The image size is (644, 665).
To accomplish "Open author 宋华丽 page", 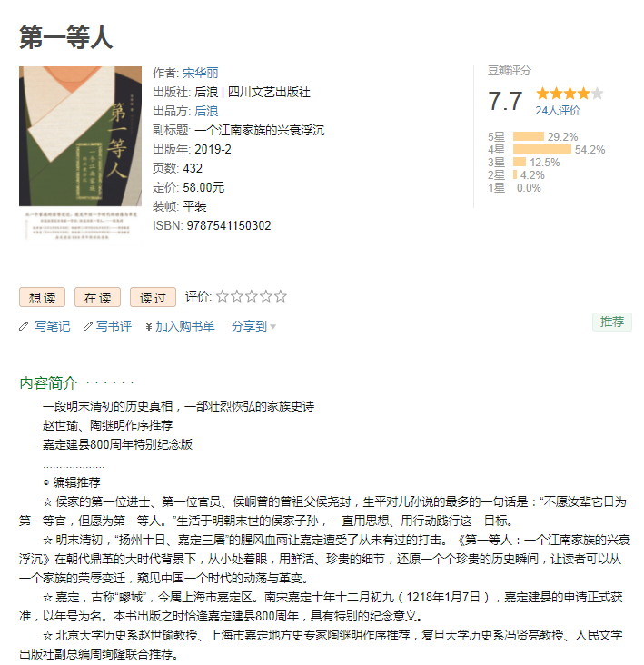I will coord(201,73).
